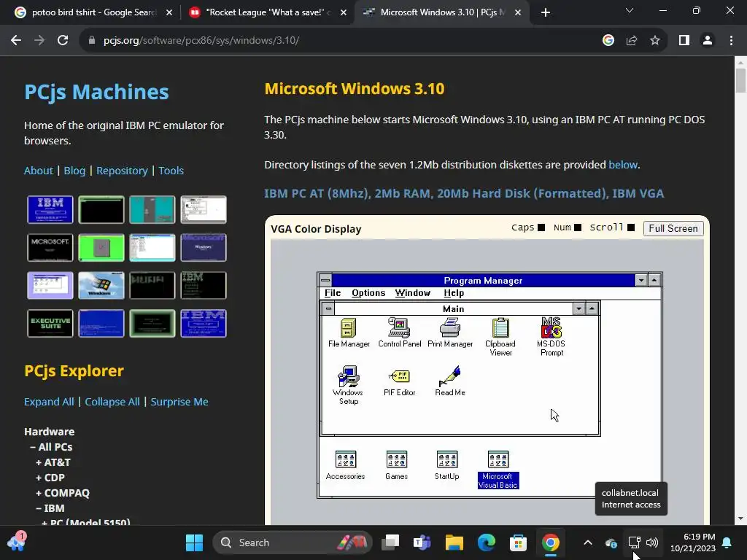Click the taskbar Search box
Viewport: 747px width, 560px height.
(292, 542)
